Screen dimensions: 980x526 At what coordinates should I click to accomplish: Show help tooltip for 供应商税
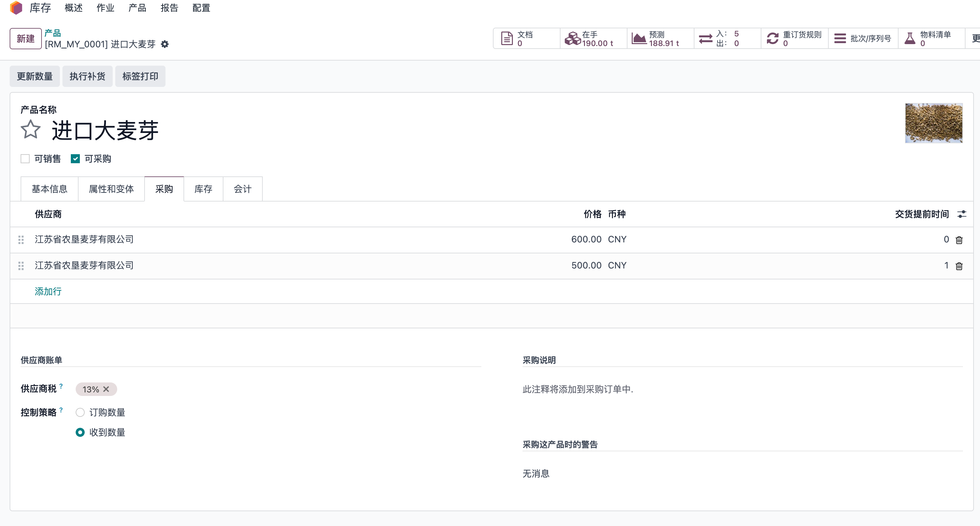(x=61, y=386)
